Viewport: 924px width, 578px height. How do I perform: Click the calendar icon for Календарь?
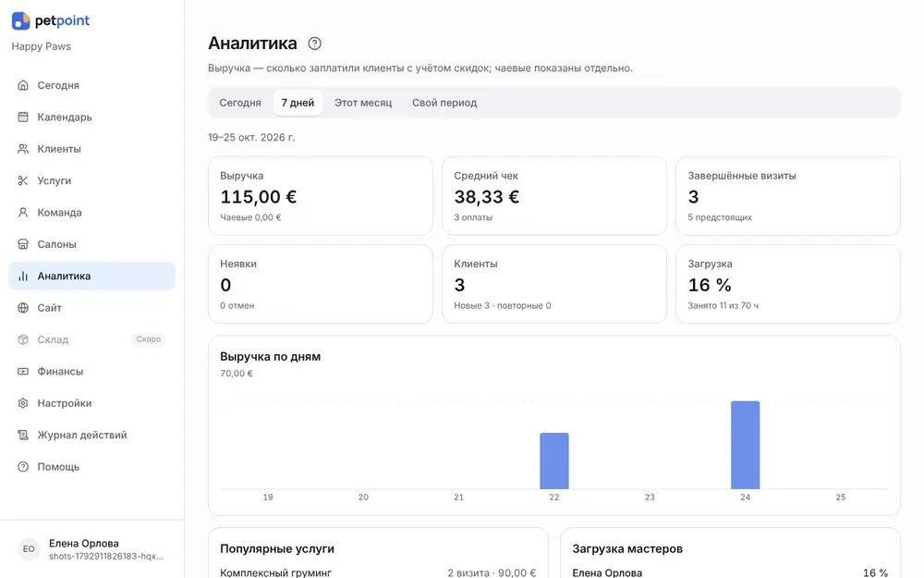[x=23, y=117]
